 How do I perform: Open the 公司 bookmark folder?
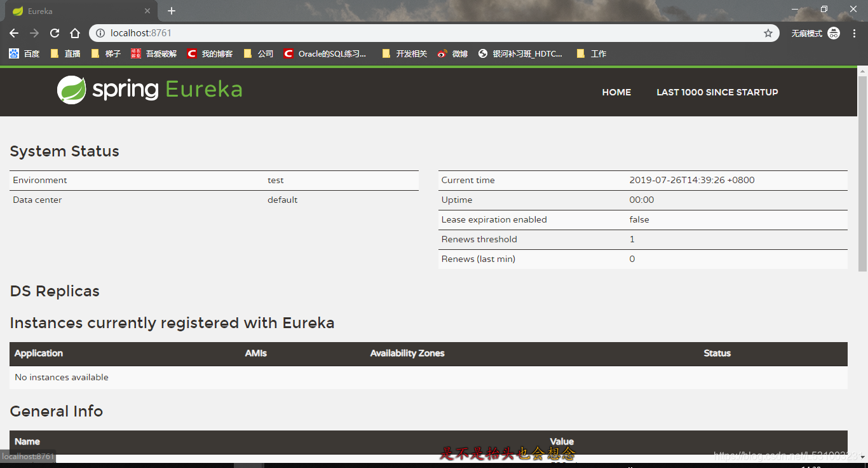[259, 54]
